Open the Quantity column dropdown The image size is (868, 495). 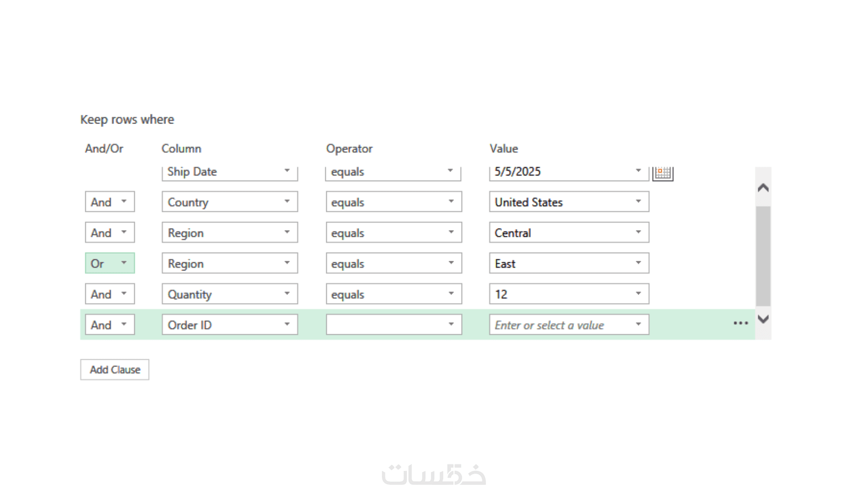pos(230,294)
